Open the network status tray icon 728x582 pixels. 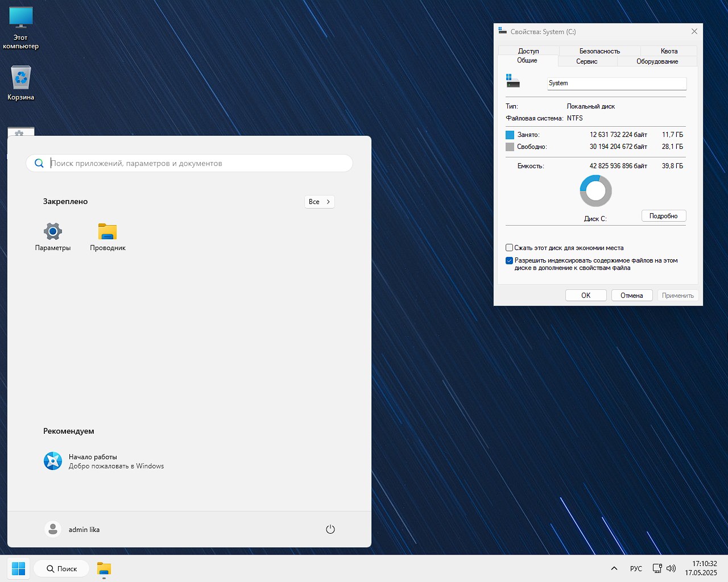coord(657,568)
